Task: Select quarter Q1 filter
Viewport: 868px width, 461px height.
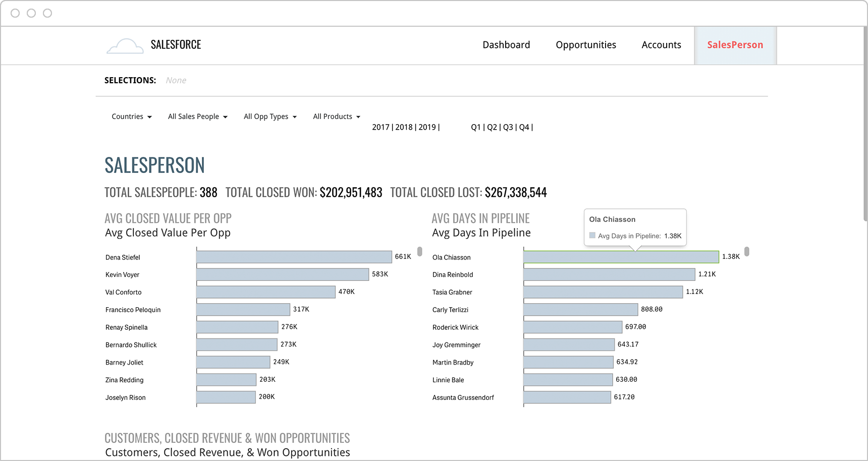Action: click(476, 127)
